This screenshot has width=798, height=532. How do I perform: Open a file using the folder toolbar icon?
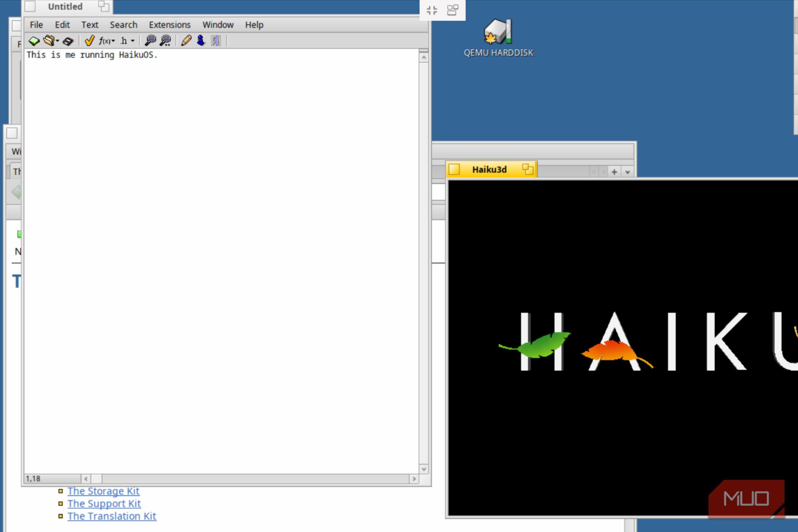(49, 40)
